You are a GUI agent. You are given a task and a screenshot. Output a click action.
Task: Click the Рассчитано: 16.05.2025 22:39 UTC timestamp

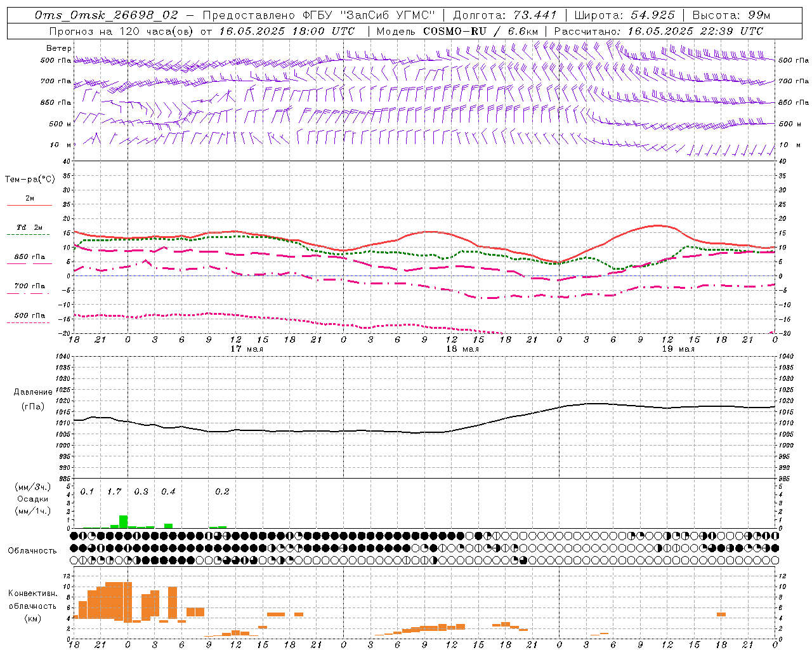[x=658, y=31]
